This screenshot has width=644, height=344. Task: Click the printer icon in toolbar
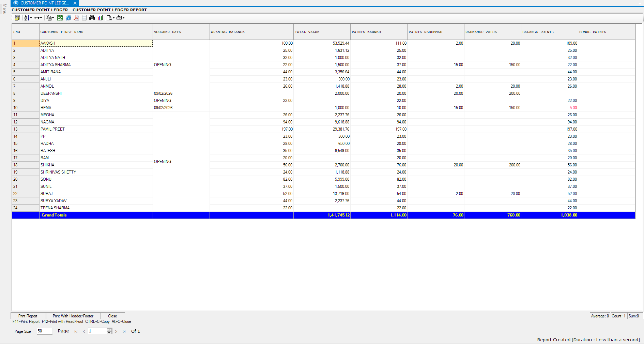(119, 18)
